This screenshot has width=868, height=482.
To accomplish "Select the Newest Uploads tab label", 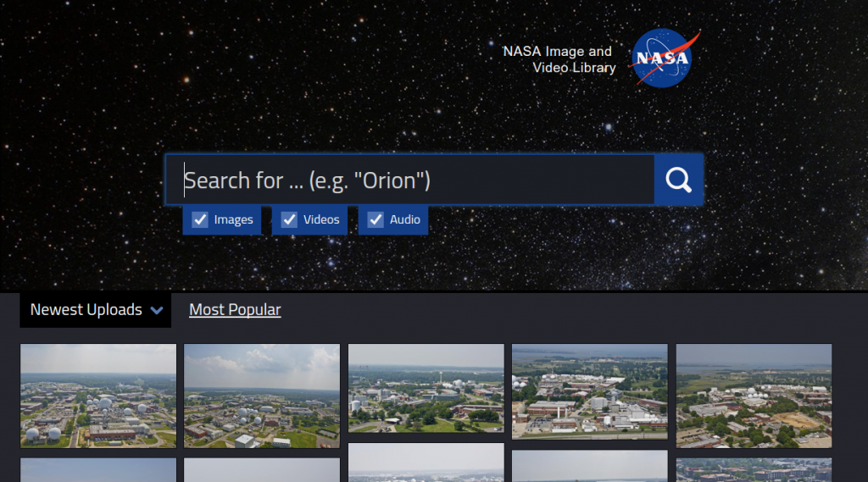I will coord(86,310).
